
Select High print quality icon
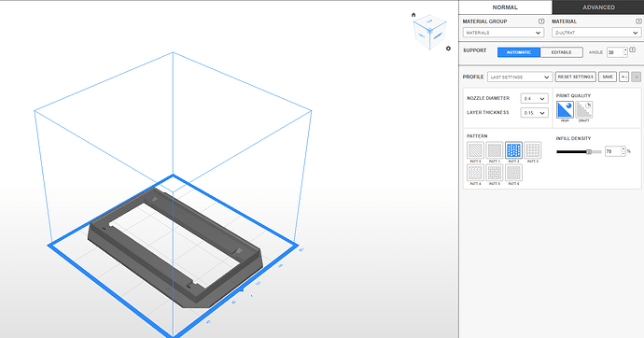click(565, 109)
